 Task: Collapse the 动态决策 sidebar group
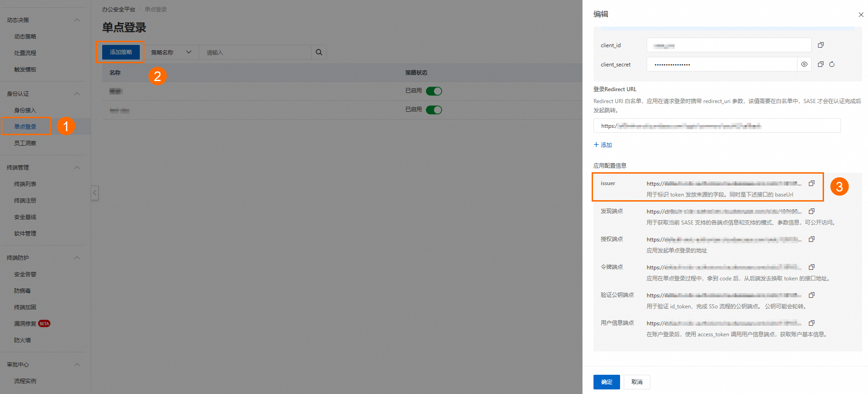[77, 20]
